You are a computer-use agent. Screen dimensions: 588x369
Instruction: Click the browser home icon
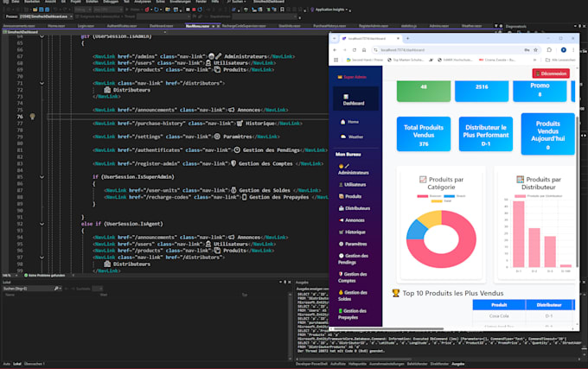tap(364, 50)
